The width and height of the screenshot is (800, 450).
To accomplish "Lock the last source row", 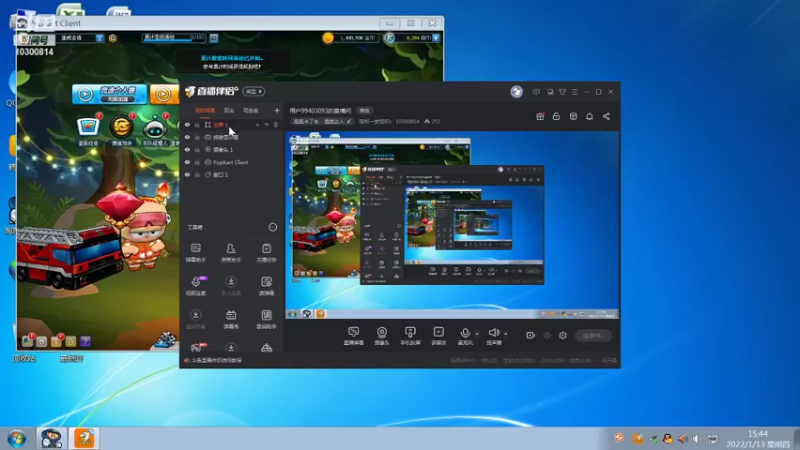I will [x=197, y=174].
